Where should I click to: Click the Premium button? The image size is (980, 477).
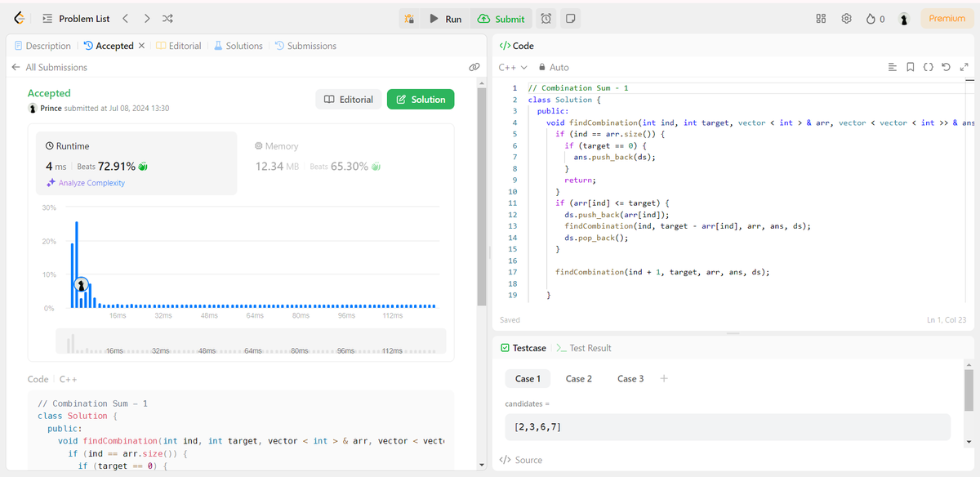pyautogui.click(x=947, y=19)
